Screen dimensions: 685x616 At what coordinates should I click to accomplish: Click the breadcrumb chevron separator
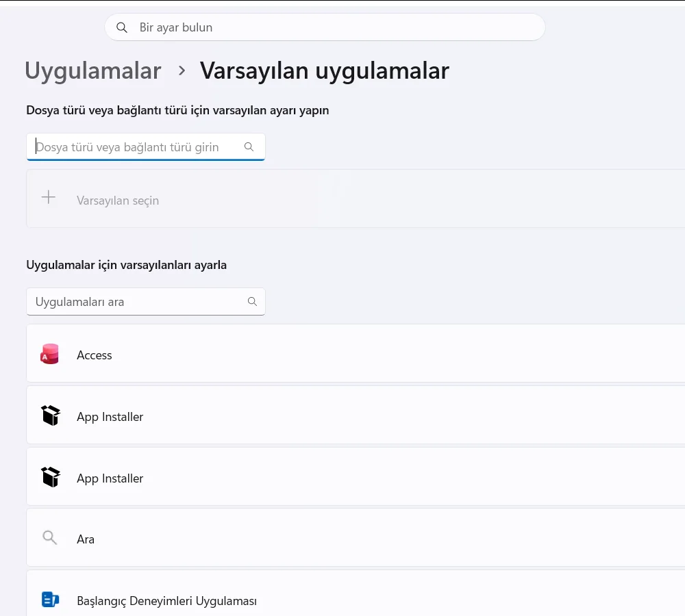182,70
